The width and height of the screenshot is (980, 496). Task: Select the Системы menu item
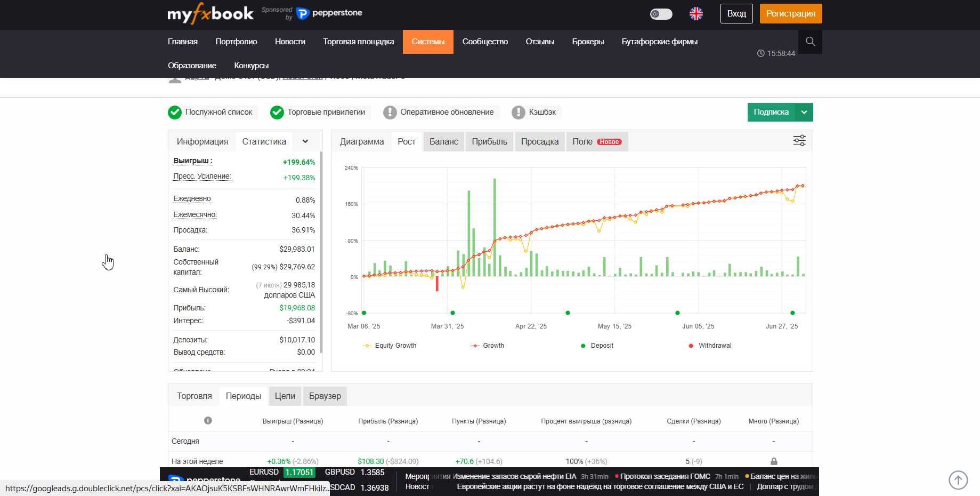(x=428, y=42)
